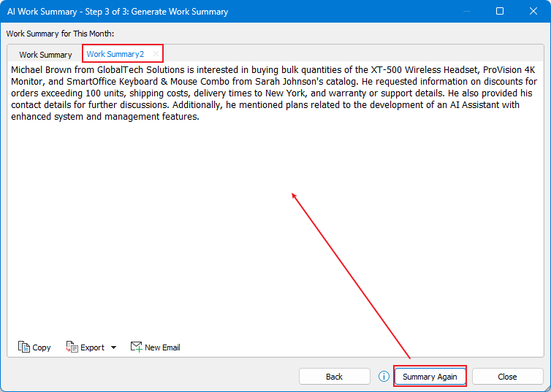Minimize the AI Work Summary window
The height and width of the screenshot is (392, 551).
466,12
